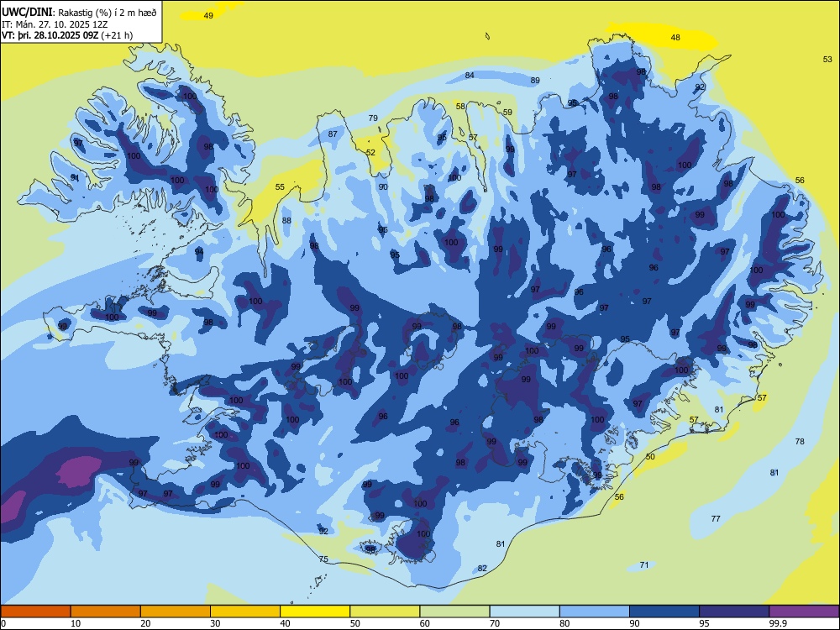Click map value 90 in the north

[x=383, y=187]
